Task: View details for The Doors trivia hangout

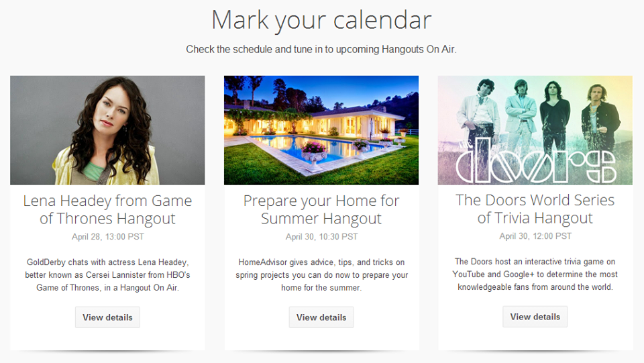Action: [x=535, y=317]
